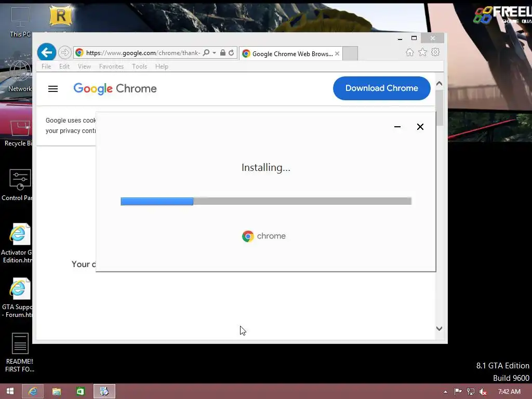Select Activator GTA Edition.html desktop file
The image size is (532, 399).
coord(17,243)
